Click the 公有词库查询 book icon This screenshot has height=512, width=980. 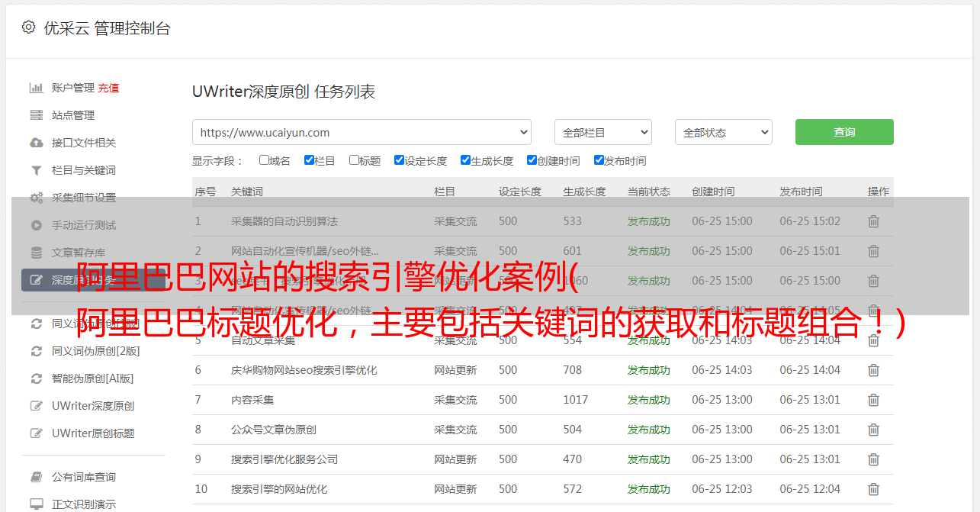pyautogui.click(x=36, y=477)
